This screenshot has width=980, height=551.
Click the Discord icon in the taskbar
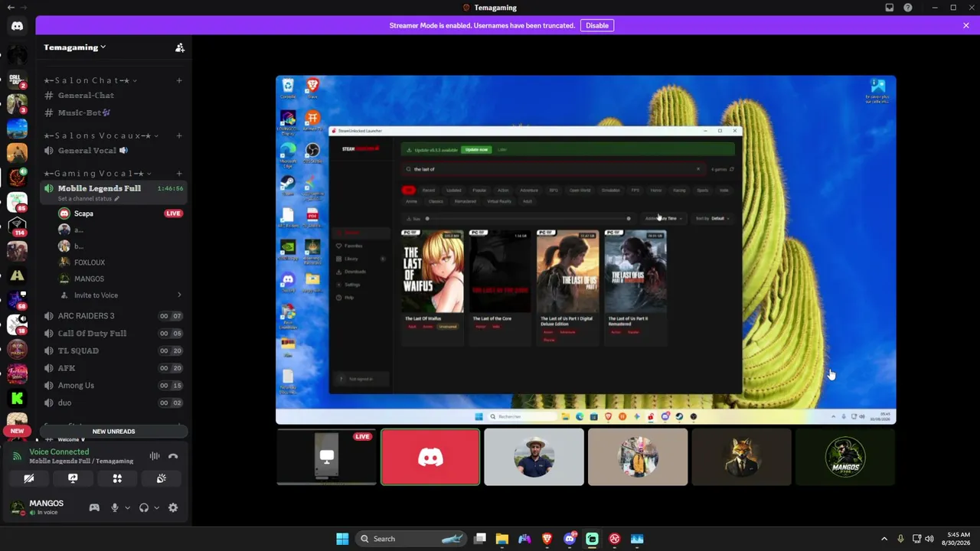[570, 539]
